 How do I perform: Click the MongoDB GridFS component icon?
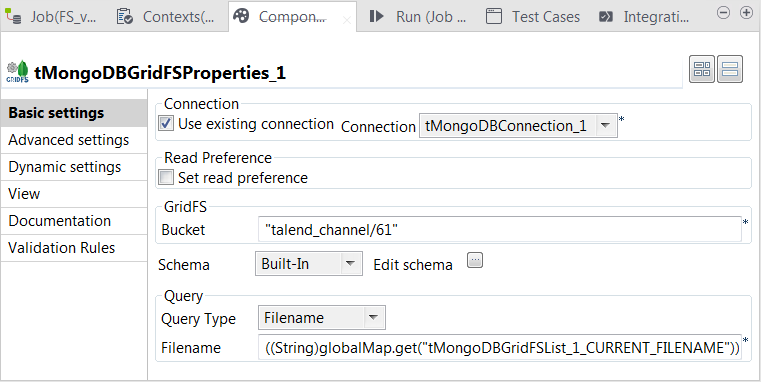[x=17, y=72]
